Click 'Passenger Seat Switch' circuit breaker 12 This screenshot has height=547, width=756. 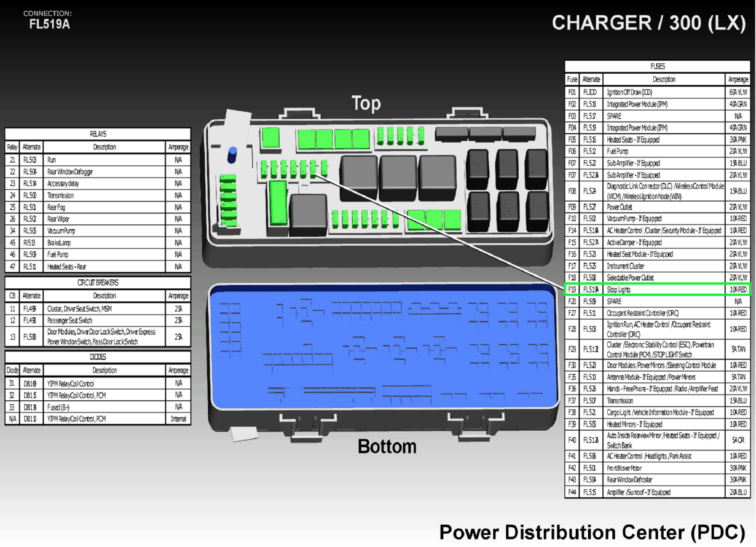(69, 321)
